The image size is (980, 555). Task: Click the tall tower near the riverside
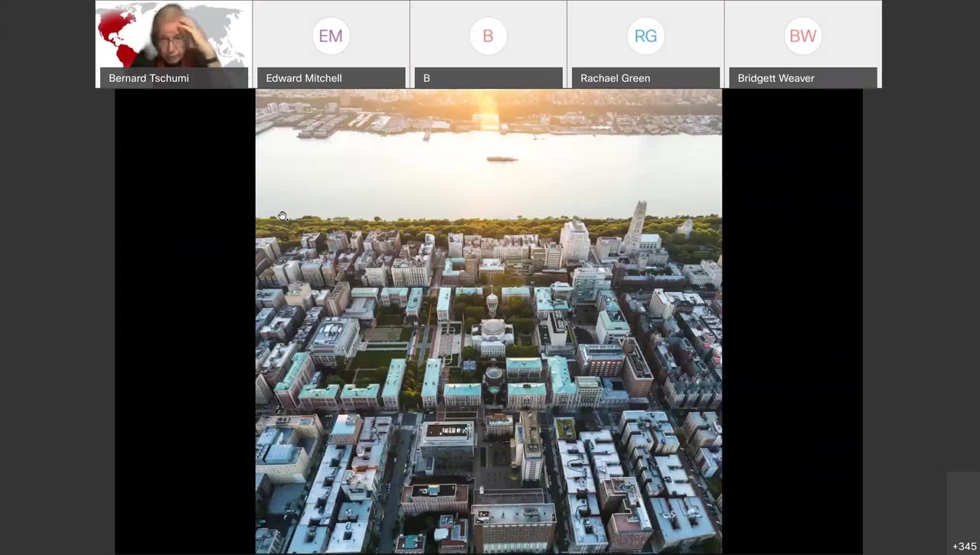pyautogui.click(x=636, y=222)
